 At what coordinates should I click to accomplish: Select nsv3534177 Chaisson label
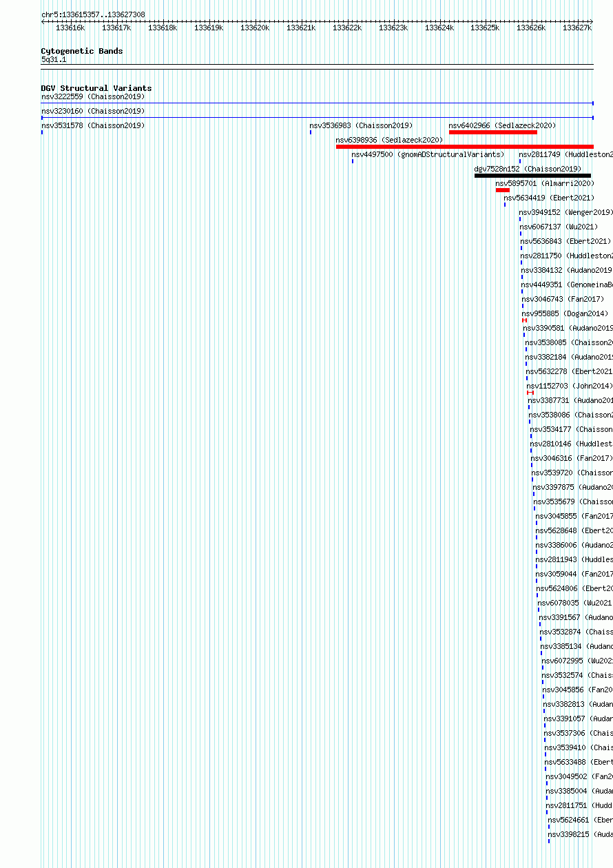571,429
